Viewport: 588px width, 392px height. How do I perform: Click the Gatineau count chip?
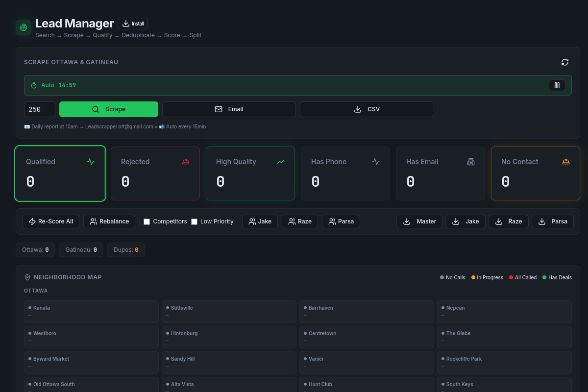[81, 250]
